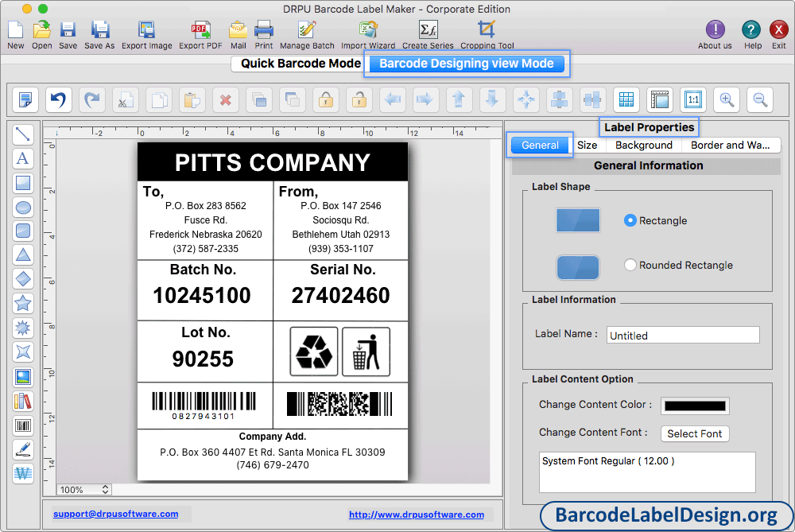Image resolution: width=795 pixels, height=532 pixels.
Task: Open http://www.drpusoftware.com website link
Action: pyautogui.click(x=417, y=515)
